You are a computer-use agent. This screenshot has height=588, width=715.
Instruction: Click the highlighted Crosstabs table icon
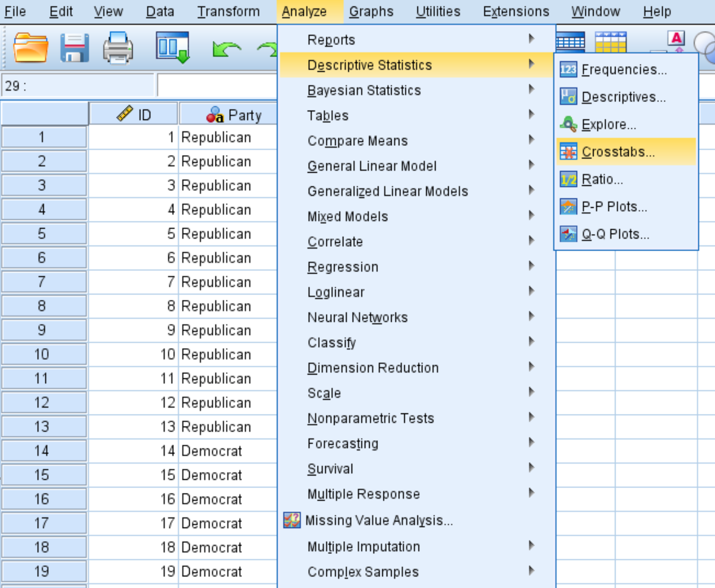click(568, 152)
